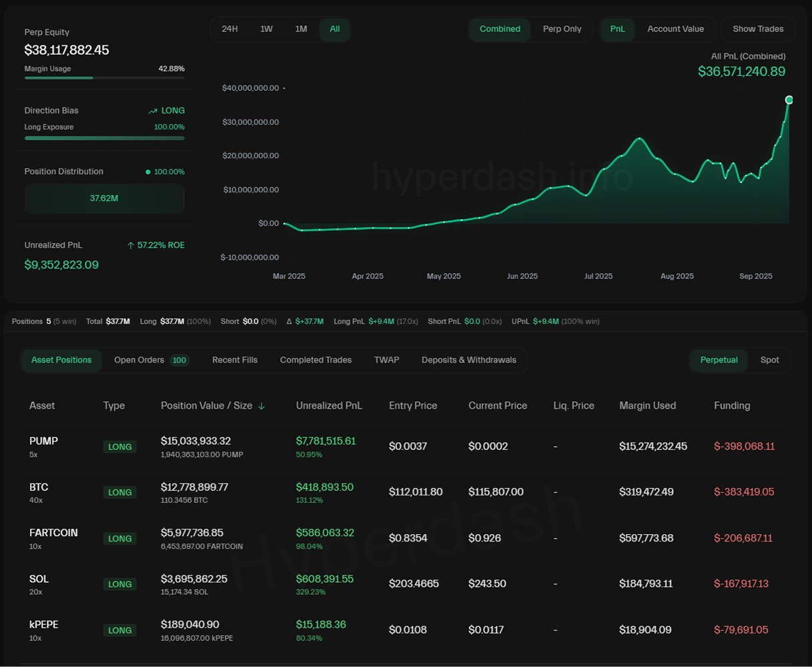Open the Deposits & Withdrawals tab
This screenshot has height=667, width=812.
(468, 361)
